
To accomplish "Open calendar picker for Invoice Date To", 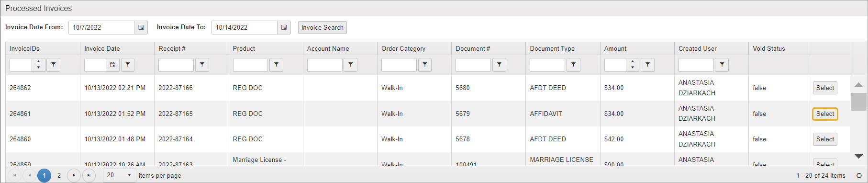I will pyautogui.click(x=284, y=27).
